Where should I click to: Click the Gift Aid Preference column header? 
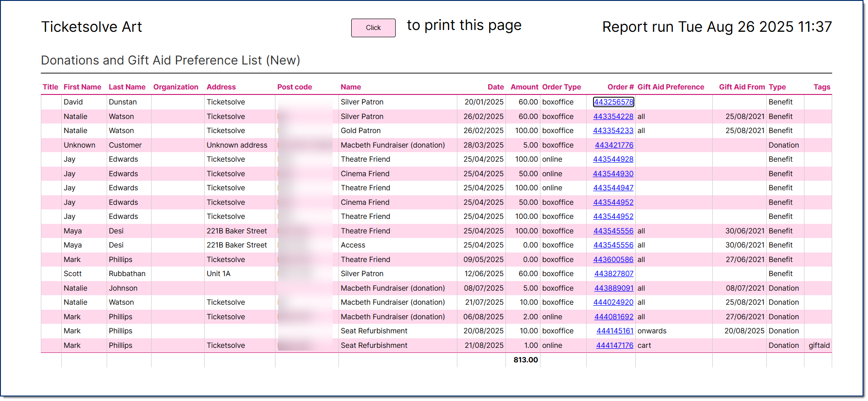(671, 87)
